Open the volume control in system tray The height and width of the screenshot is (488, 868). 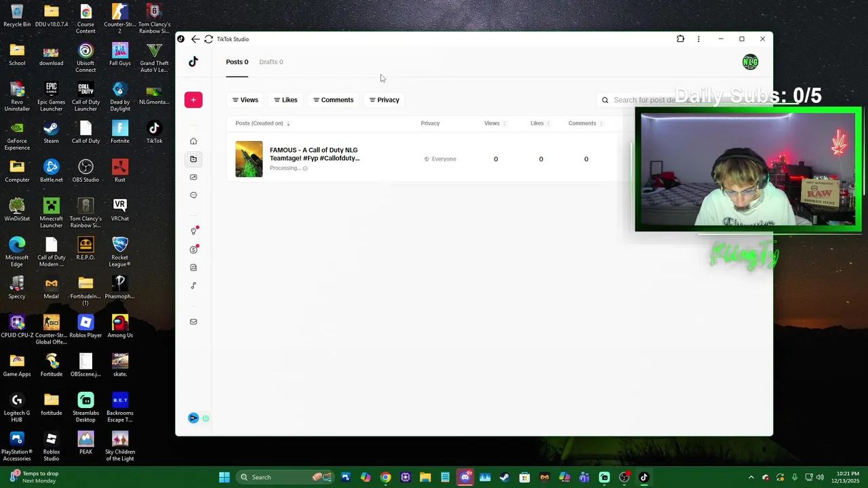[821, 477]
